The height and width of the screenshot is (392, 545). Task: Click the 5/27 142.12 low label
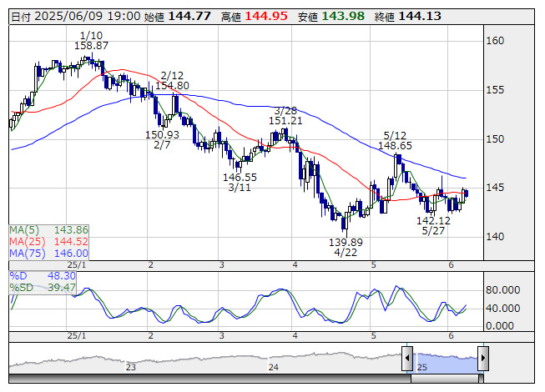(433, 226)
